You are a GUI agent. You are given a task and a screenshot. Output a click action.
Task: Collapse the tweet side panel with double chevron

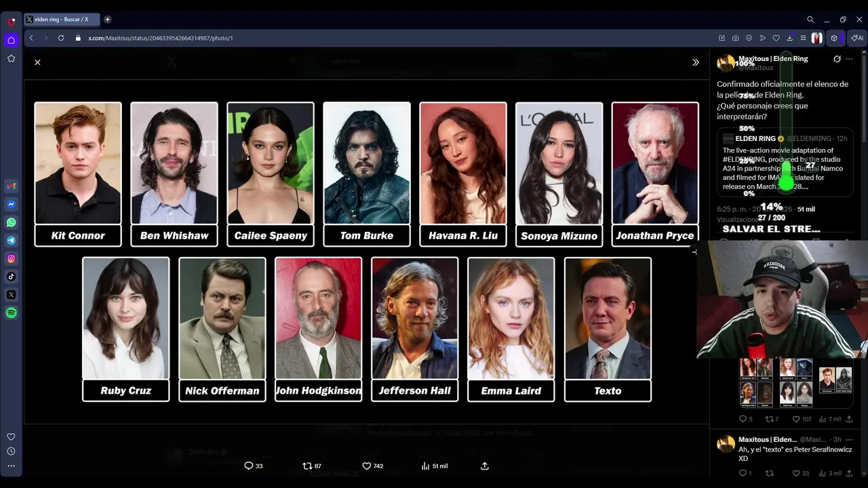[695, 62]
